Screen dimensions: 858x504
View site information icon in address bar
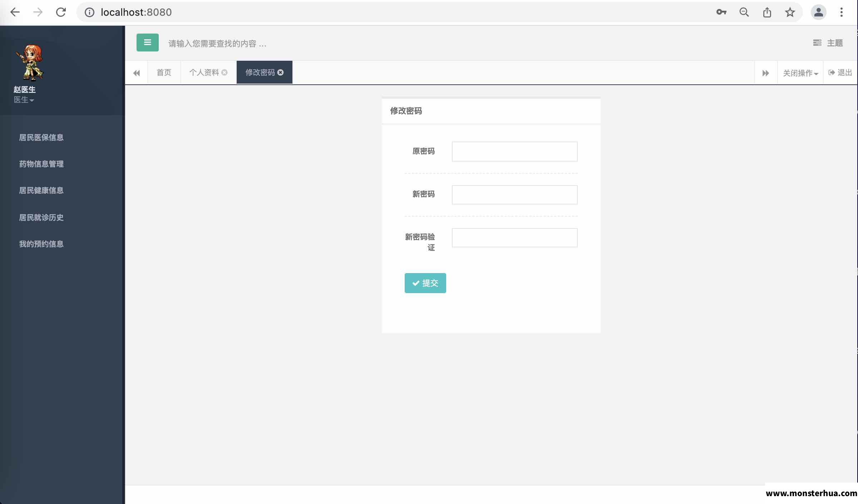89,13
